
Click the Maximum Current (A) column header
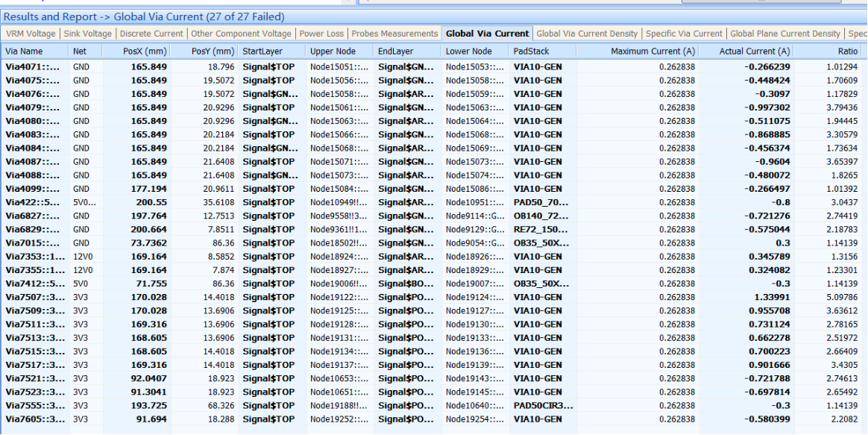[x=638, y=51]
